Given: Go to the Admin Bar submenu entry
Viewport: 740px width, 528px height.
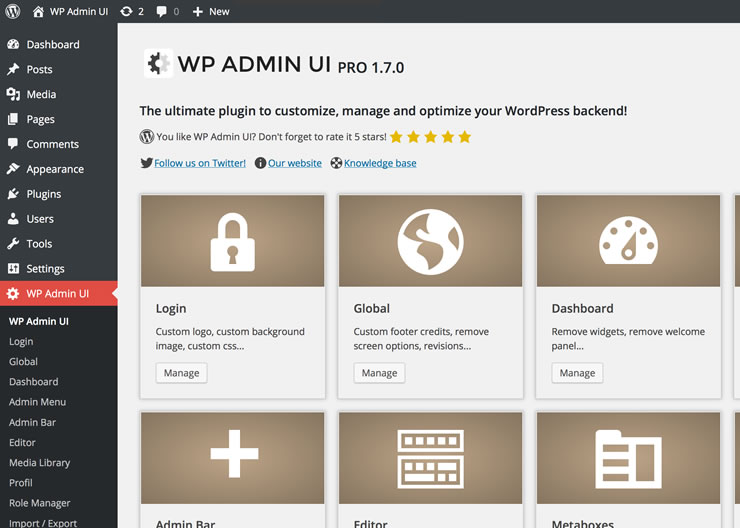Looking at the screenshot, I should (x=32, y=422).
